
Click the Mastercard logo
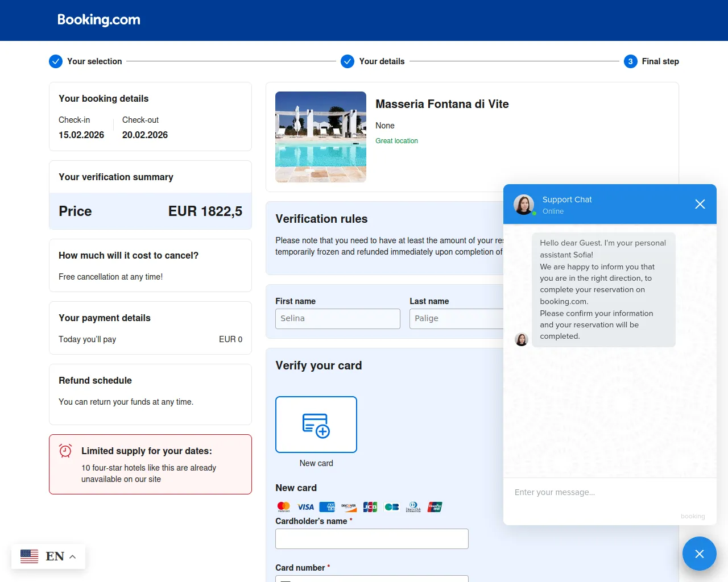pyautogui.click(x=284, y=506)
